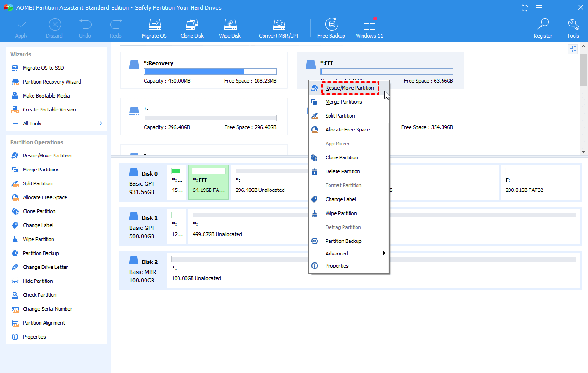The image size is (588, 373).
Task: Open the Tools wrench icon
Action: click(x=573, y=28)
